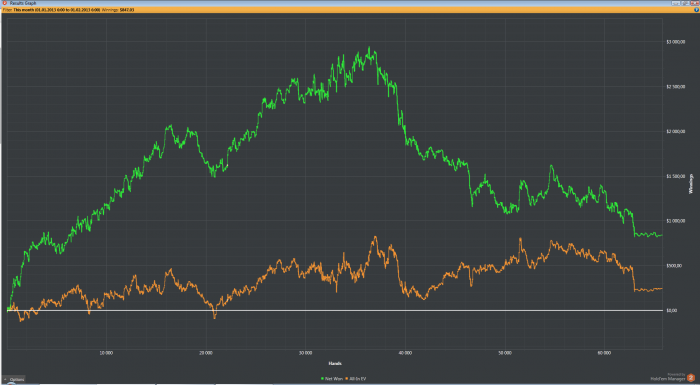Click the $2 500,00 axis label
The image size is (700, 385).
(x=675, y=87)
